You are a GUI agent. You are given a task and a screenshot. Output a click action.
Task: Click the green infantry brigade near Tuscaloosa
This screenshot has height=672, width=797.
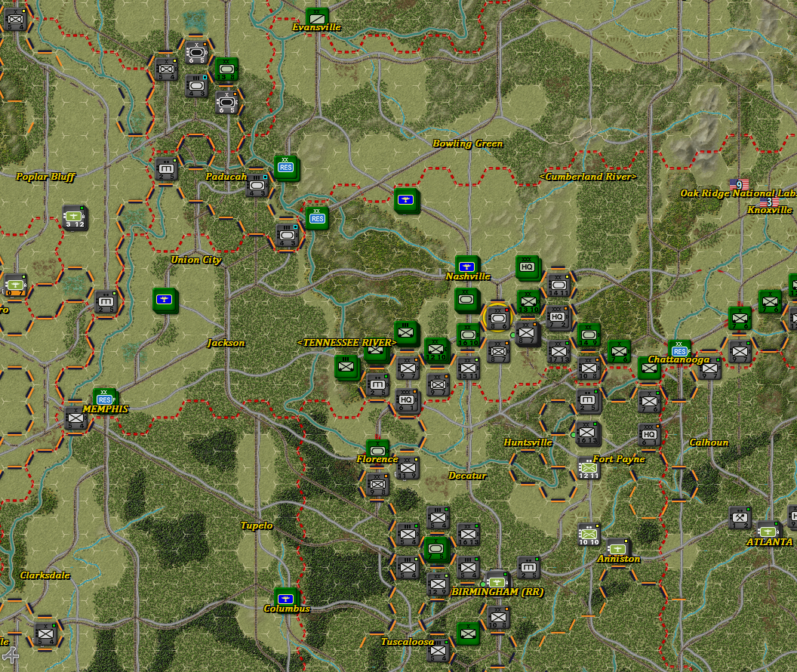(468, 634)
